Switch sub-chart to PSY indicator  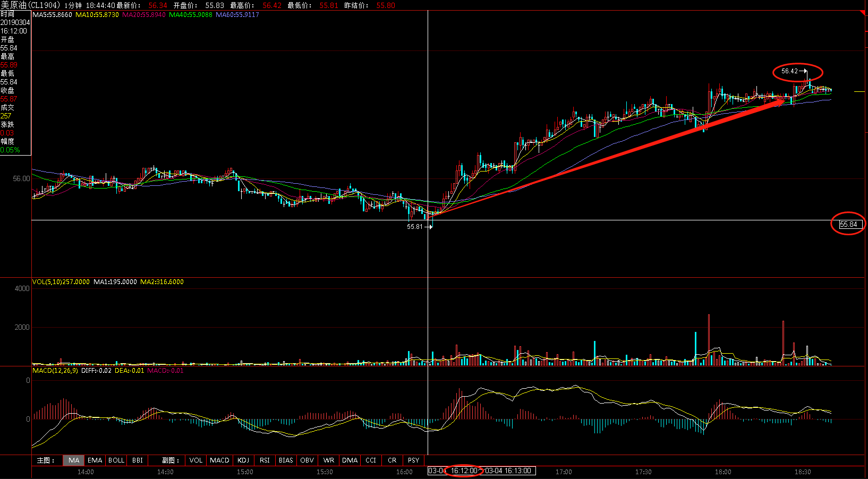pyautogui.click(x=413, y=460)
